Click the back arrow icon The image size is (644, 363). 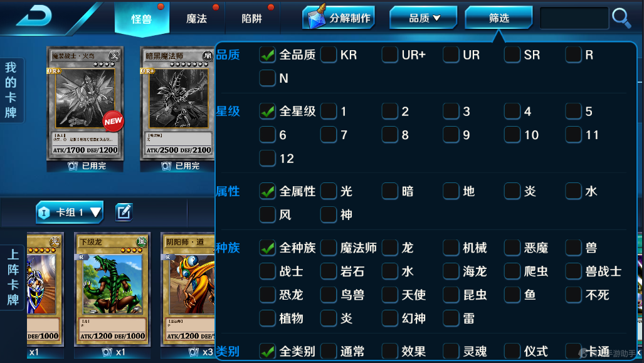[x=34, y=17]
